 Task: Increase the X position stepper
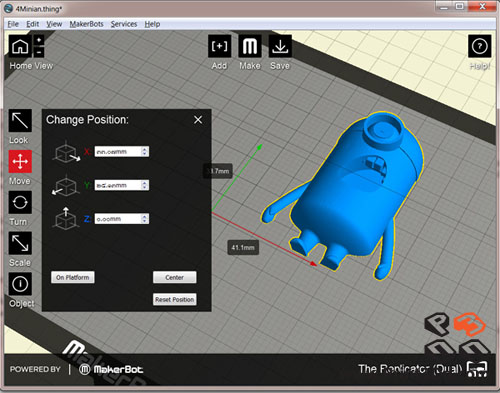pyautogui.click(x=145, y=149)
